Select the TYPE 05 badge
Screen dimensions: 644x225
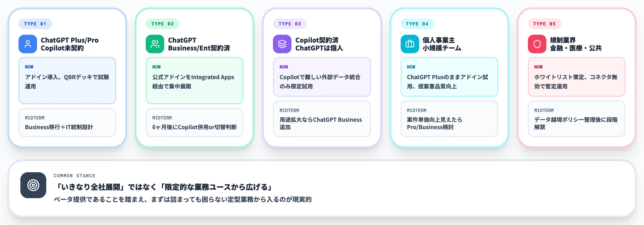coord(545,24)
